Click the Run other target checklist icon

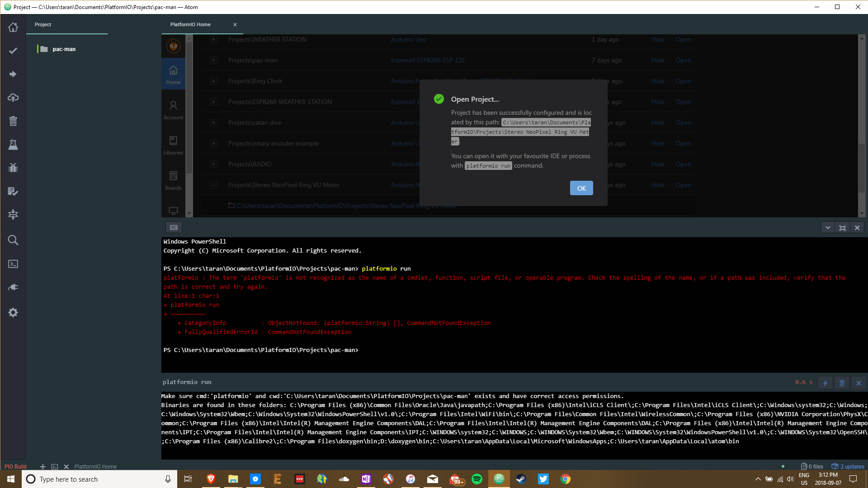pos(13,191)
